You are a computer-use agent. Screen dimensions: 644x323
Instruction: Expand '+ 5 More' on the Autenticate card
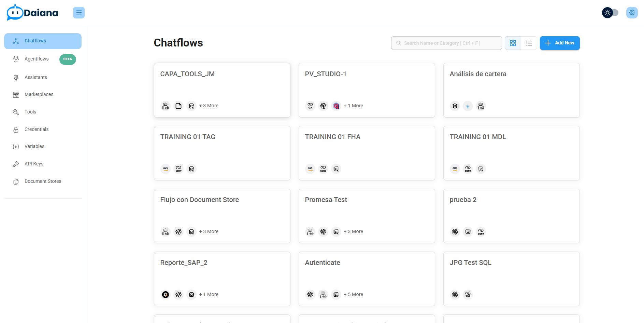click(353, 294)
